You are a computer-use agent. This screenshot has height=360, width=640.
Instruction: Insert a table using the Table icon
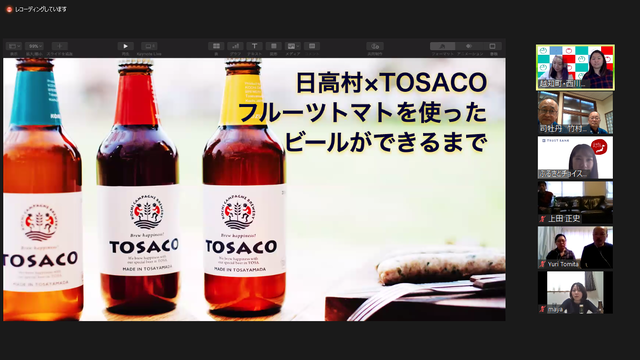[216, 46]
